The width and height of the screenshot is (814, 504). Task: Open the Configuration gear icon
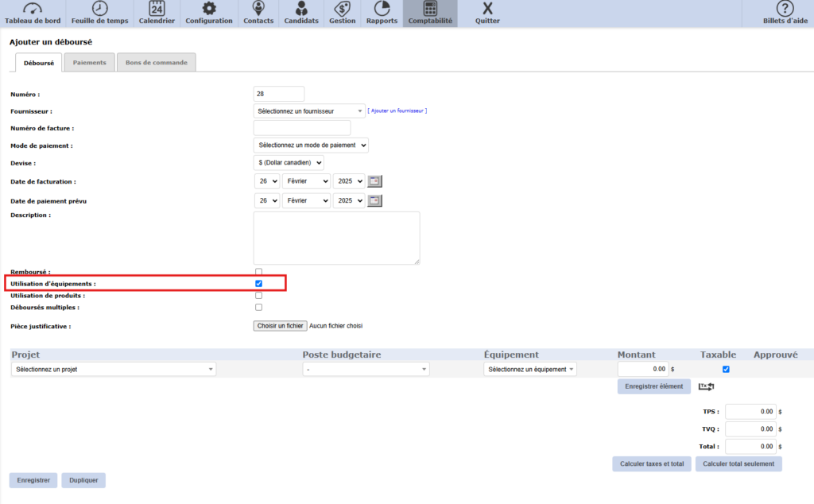209,9
